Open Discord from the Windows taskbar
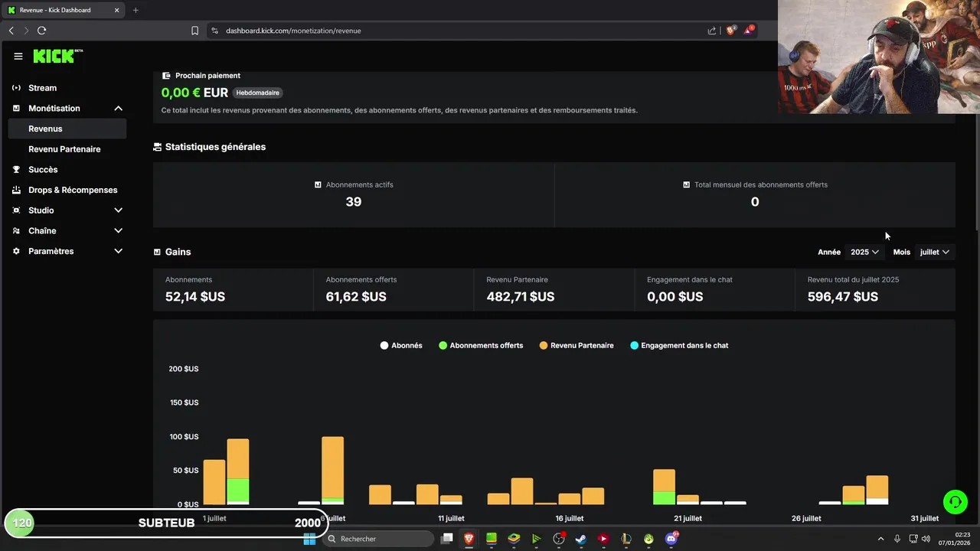Image resolution: width=980 pixels, height=551 pixels. point(671,539)
